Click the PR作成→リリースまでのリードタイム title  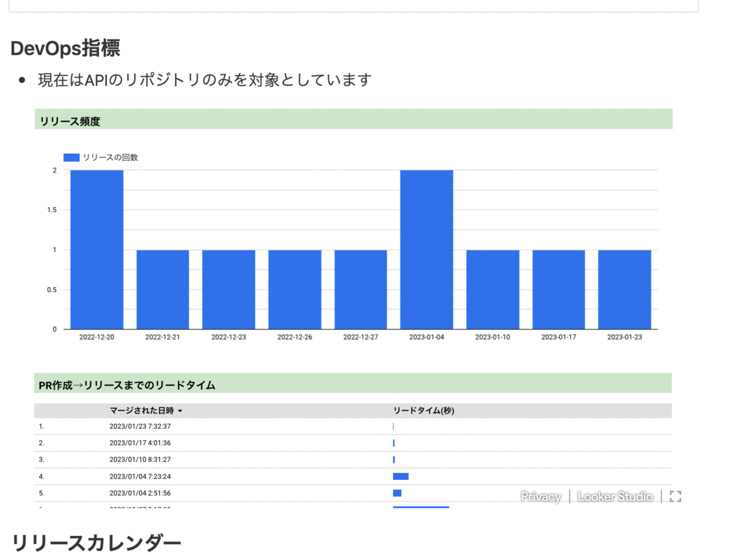(x=127, y=385)
